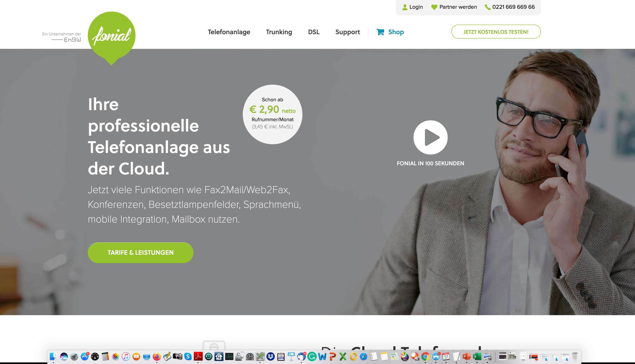The image size is (635, 364).
Task: Open Finder from the Dock
Action: 53,356
